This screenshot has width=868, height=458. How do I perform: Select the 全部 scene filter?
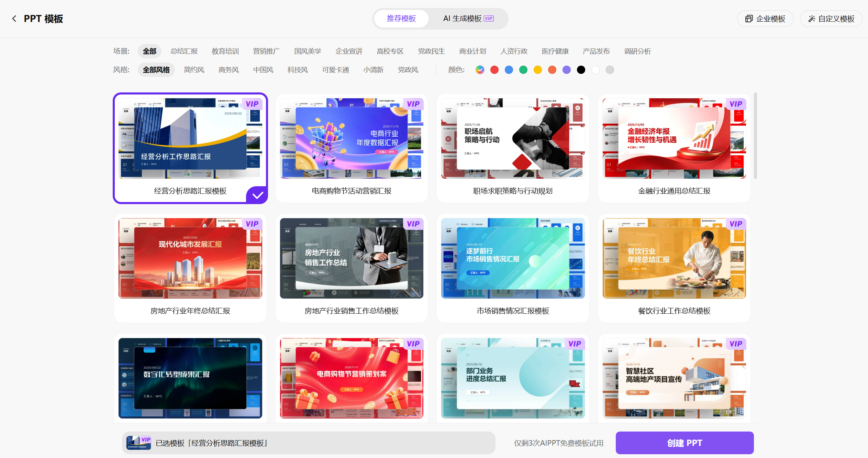(149, 51)
